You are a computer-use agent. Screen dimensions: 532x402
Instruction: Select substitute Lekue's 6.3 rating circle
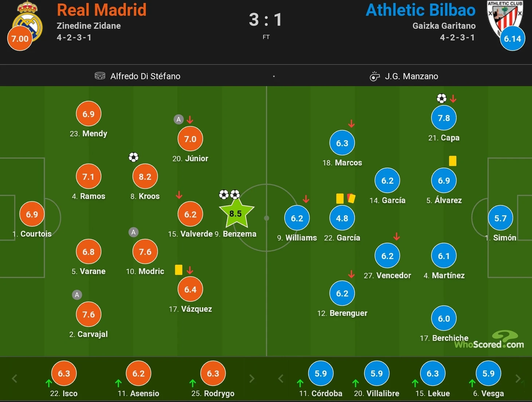[433, 374]
